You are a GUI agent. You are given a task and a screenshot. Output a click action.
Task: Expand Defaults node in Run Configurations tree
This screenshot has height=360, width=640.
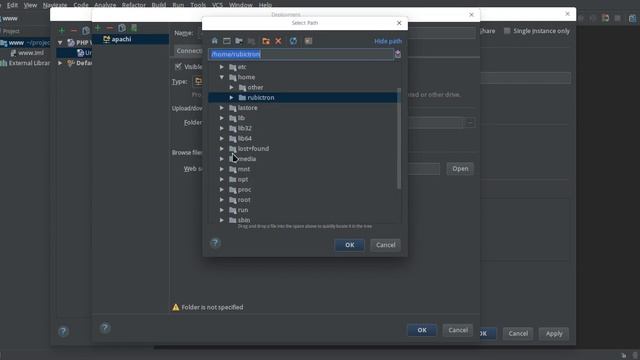60,63
